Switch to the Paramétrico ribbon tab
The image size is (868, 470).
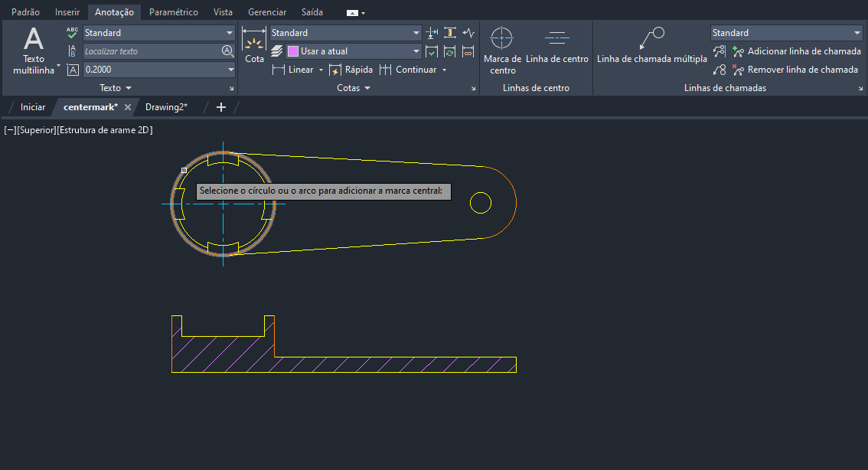click(173, 12)
